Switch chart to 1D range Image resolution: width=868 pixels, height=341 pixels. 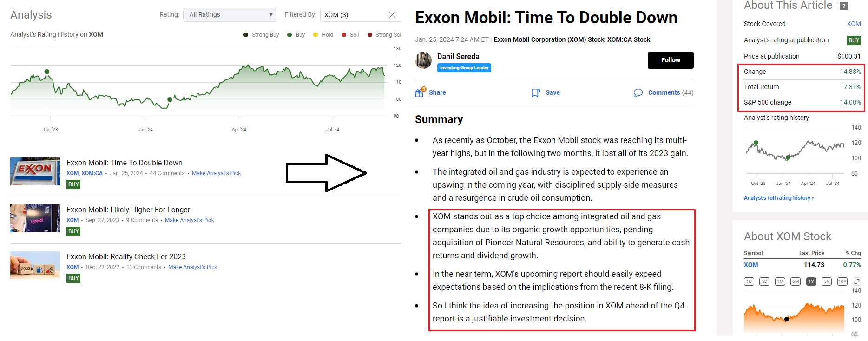(749, 282)
